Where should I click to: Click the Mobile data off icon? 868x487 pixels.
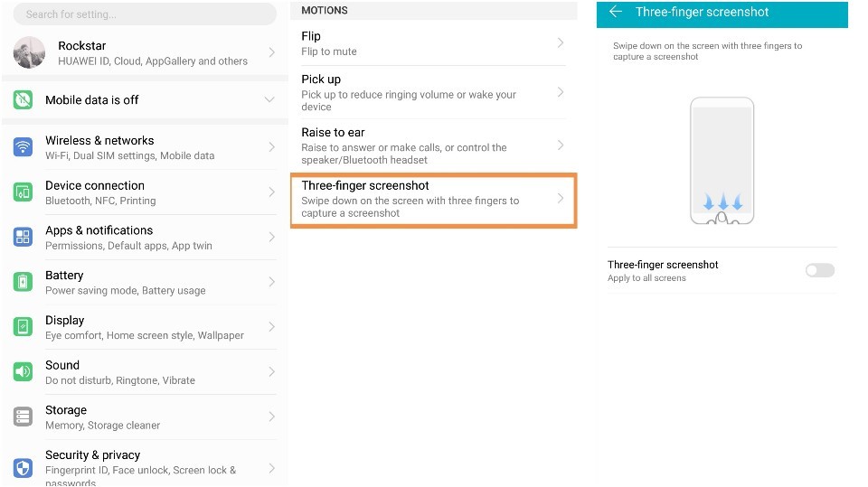tap(24, 99)
